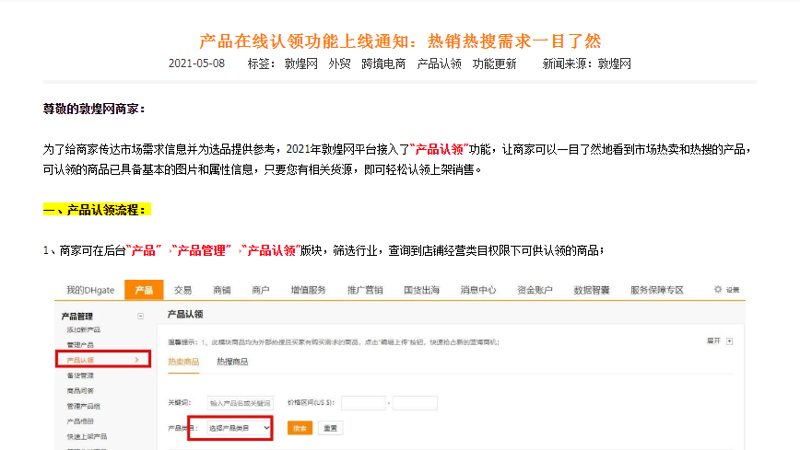Open 我的DHgate navigation tab
This screenshot has width=800, height=450.
pyautogui.click(x=90, y=290)
